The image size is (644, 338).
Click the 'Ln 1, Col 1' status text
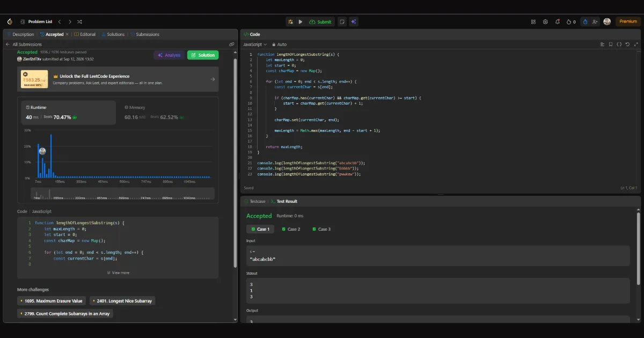point(628,188)
